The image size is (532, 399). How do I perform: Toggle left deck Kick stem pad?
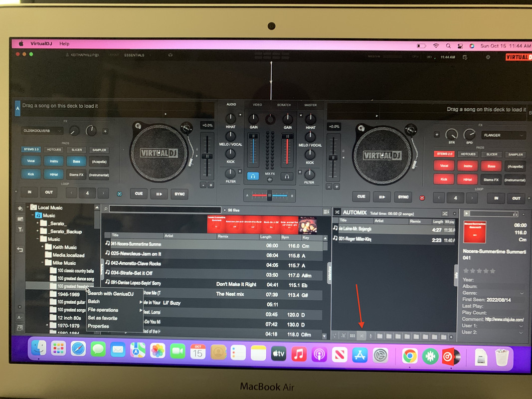point(31,174)
